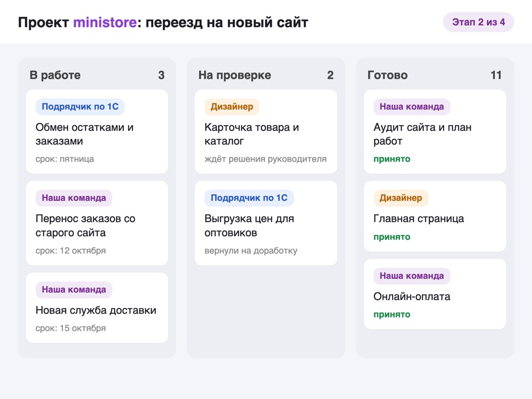Click 'Подрядчик по 1С' tag on 'Выгрузка цен' card
This screenshot has width=532, height=399.
[x=249, y=198]
